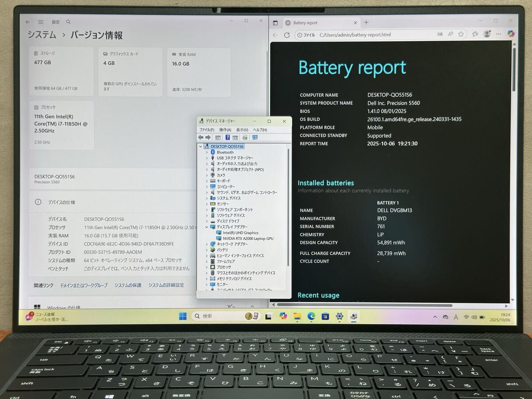Click the Device Manager help icon
Viewport: 532px width, 399px height.
227,137
